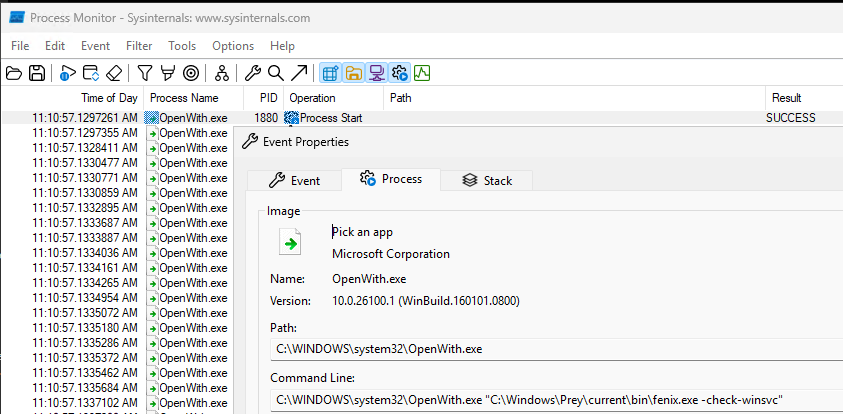Select event row at 11:10:57.1333687 AM
This screenshot has width=843, height=414.
tap(117, 223)
